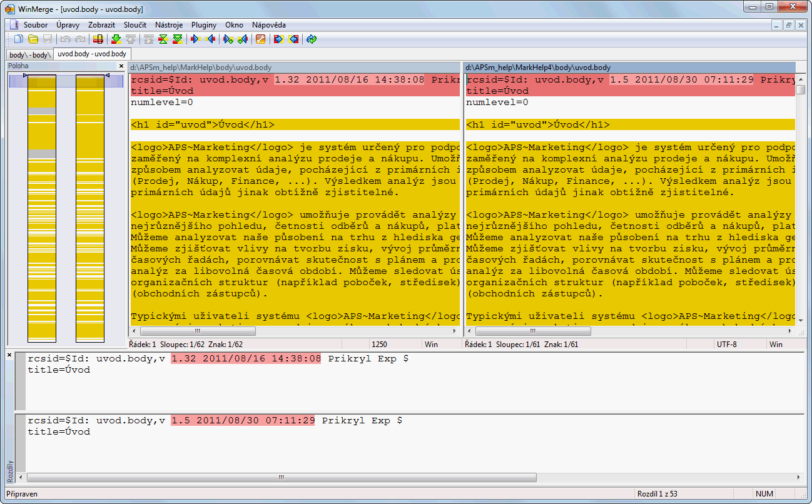Click the UTF-8 encoding status cell
The image size is (812, 504).
(740, 344)
